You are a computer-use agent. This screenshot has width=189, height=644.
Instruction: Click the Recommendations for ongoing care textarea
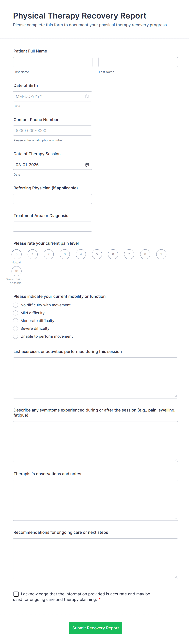point(95,559)
